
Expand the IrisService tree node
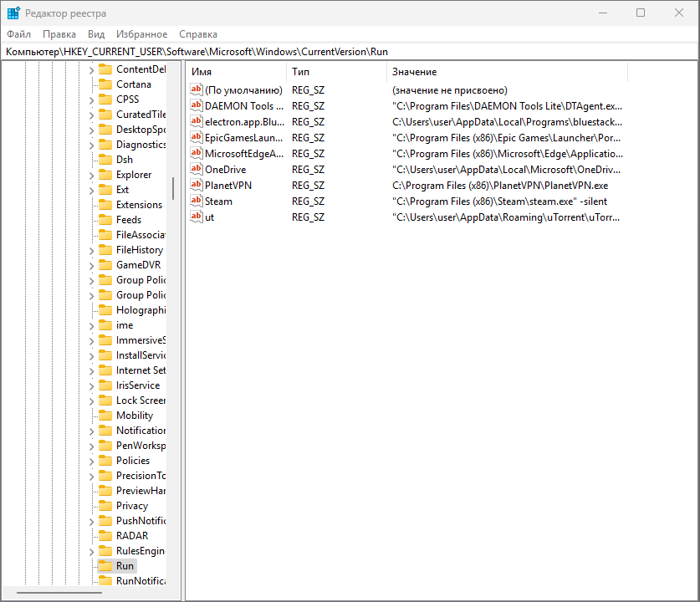pos(91,386)
